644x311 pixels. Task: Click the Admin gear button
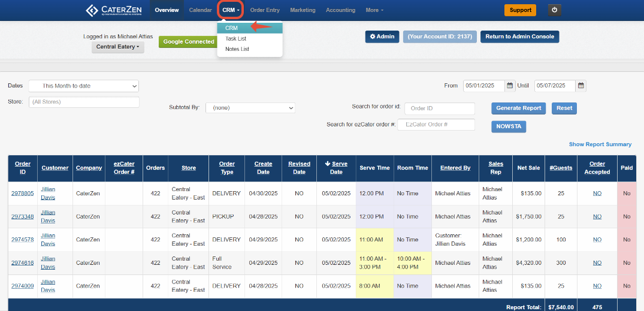point(382,37)
